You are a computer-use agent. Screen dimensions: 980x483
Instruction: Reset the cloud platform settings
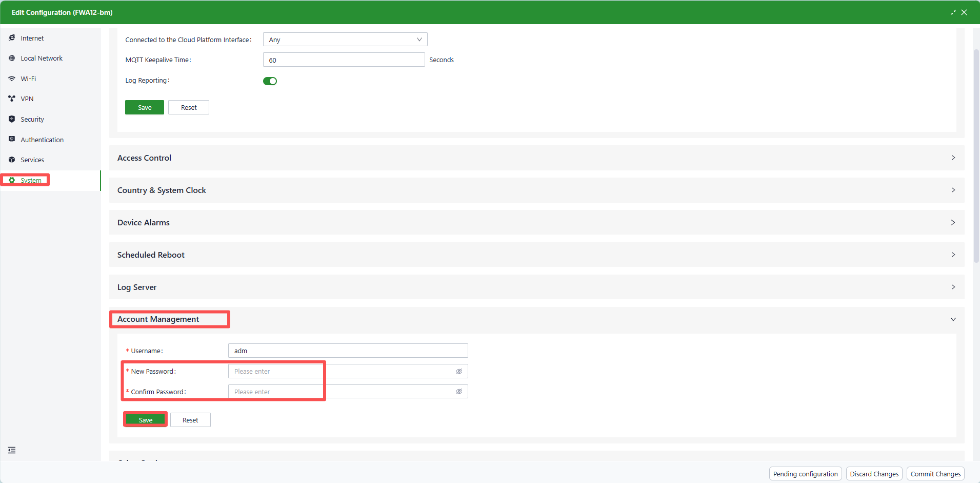[x=189, y=107]
